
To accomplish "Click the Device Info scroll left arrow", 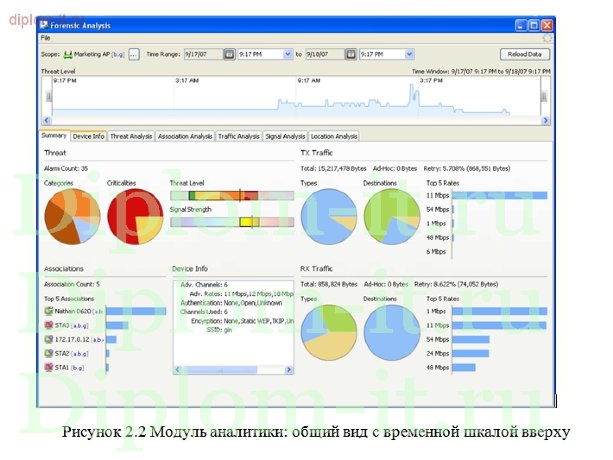I will (177, 369).
